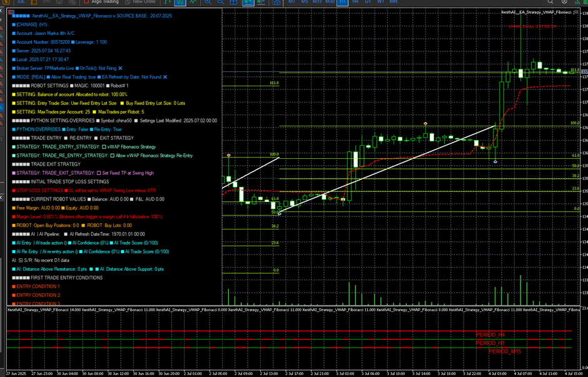Click the '4 Jul 03:00' time axis label

tap(497, 373)
